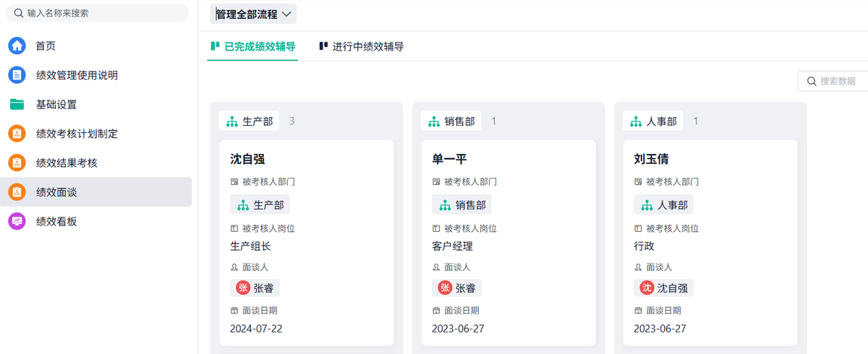Click the purple 绩效看板 dashboard icon
This screenshot has width=868, height=354.
pos(17,221)
